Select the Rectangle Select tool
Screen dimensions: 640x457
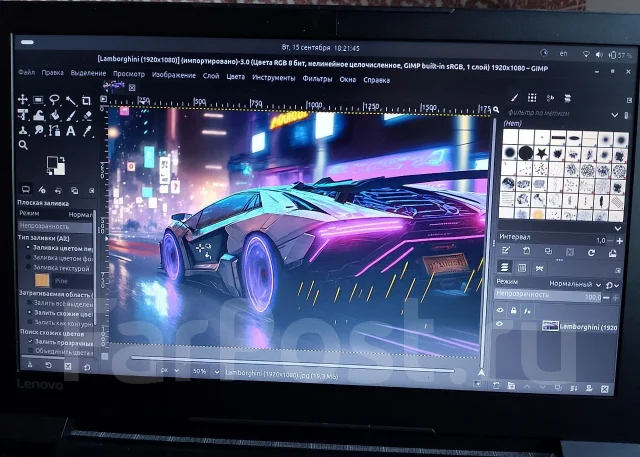(x=38, y=100)
